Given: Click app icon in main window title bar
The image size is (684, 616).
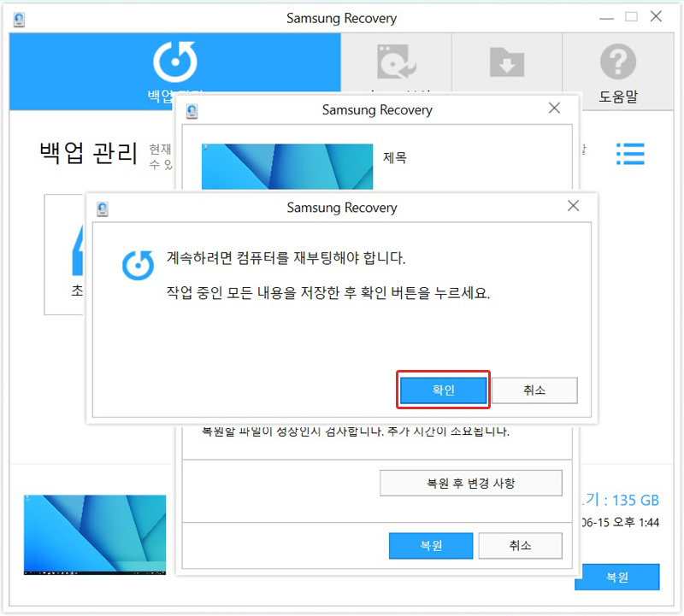Looking at the screenshot, I should 19,20.
